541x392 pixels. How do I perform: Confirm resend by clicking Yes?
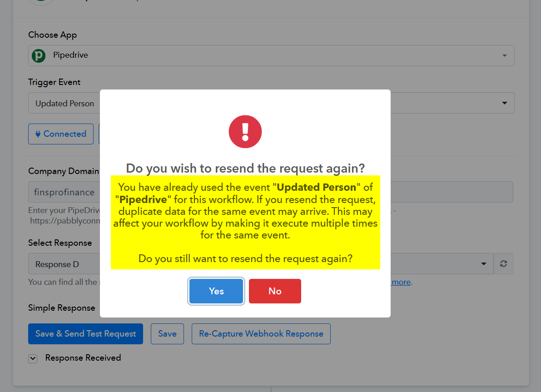click(x=216, y=291)
